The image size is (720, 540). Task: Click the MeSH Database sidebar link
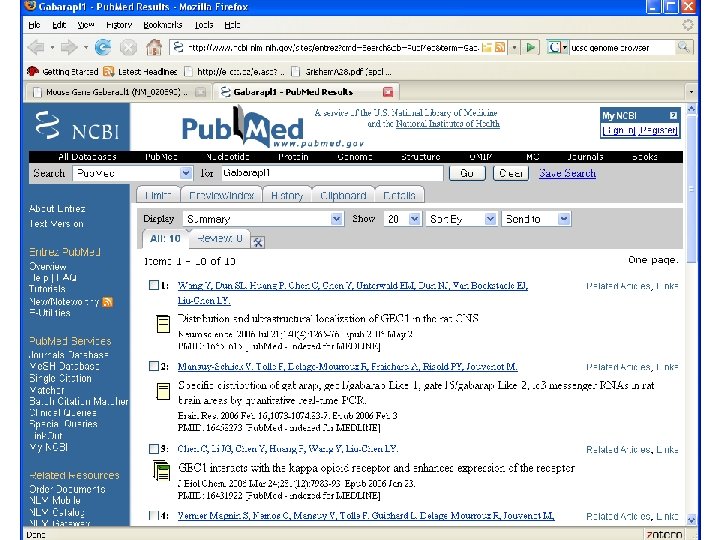pos(64,366)
